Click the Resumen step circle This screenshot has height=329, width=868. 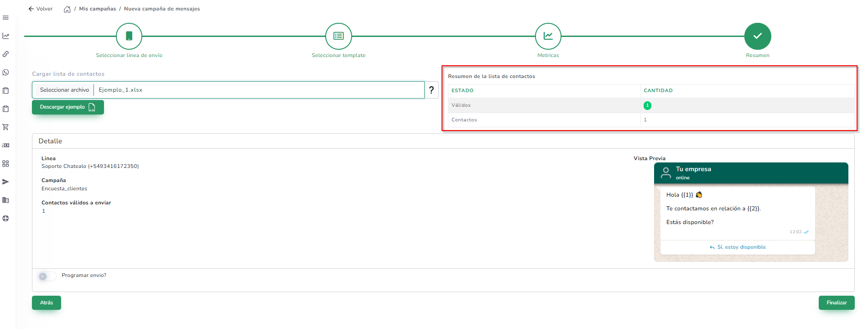757,36
